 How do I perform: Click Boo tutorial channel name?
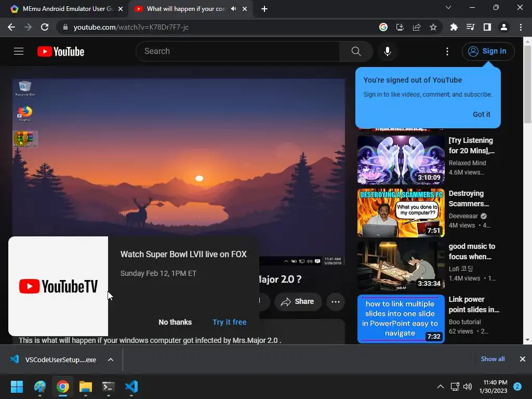point(464,322)
